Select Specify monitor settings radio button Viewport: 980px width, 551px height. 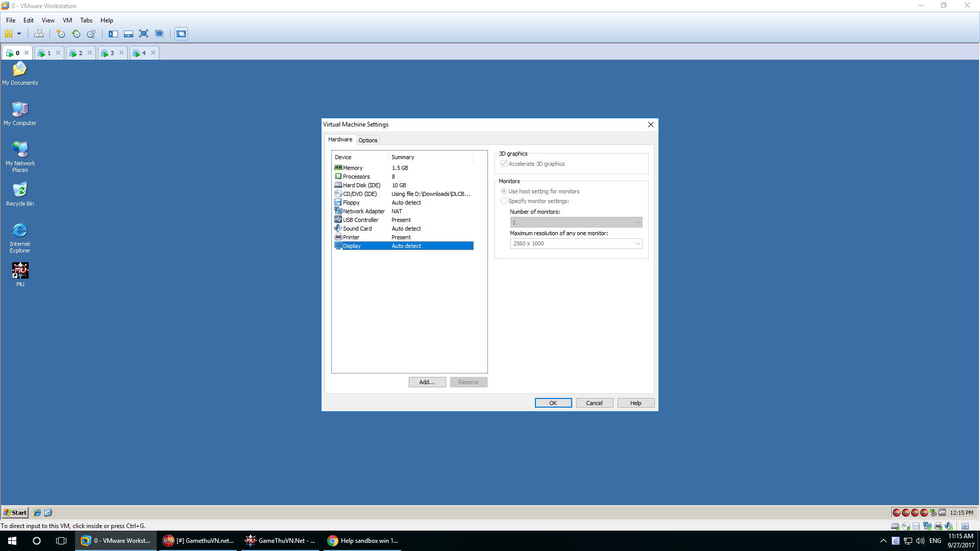(x=504, y=201)
